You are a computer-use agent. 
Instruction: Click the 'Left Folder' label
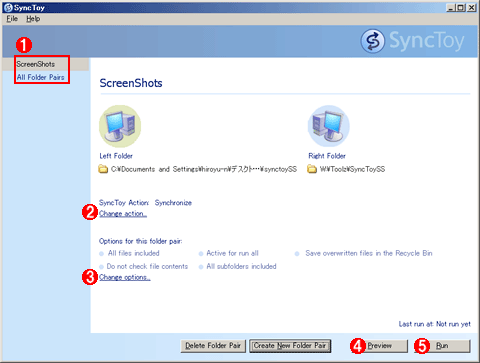(x=116, y=156)
